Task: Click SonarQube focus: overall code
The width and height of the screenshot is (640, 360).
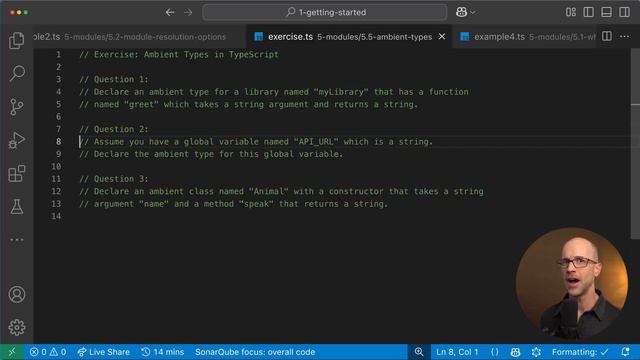Action: pyautogui.click(x=255, y=352)
